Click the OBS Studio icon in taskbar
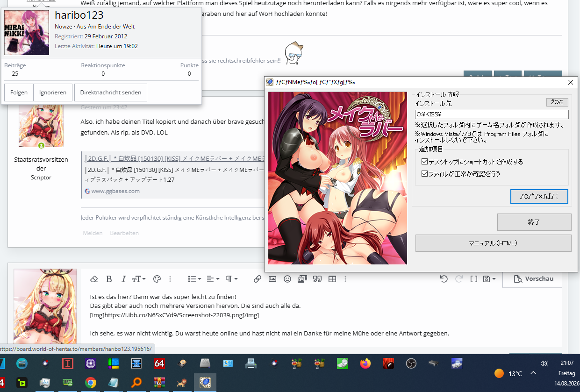 click(411, 363)
